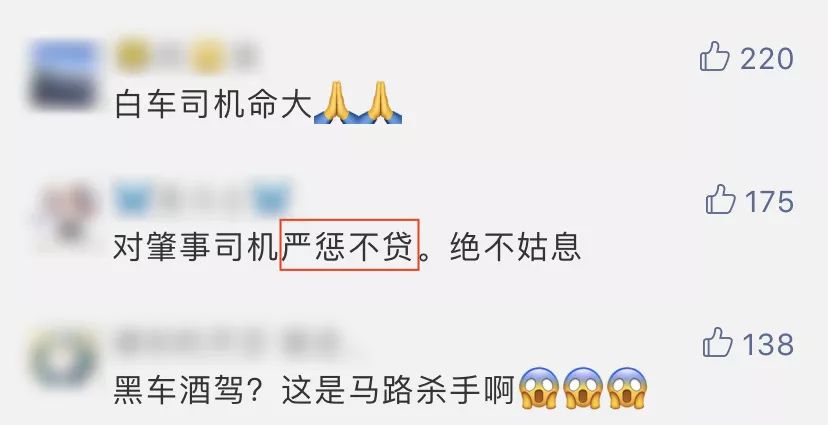Click the first screaming face emoji
The height and width of the screenshot is (425, 828).
point(539,389)
